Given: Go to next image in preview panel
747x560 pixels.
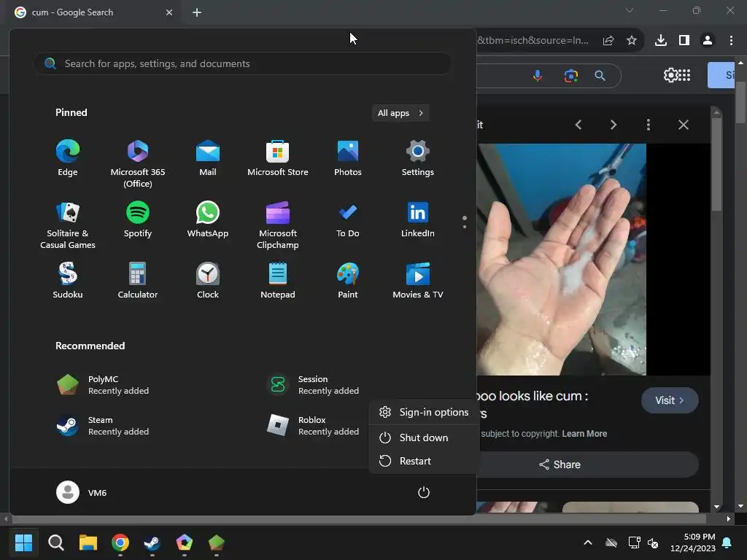Looking at the screenshot, I should 614,125.
